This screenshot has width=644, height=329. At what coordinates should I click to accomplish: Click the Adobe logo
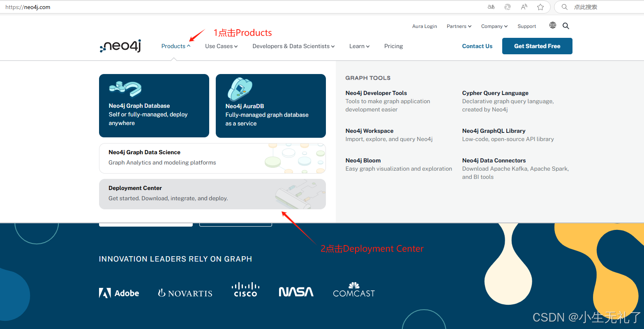pos(119,293)
